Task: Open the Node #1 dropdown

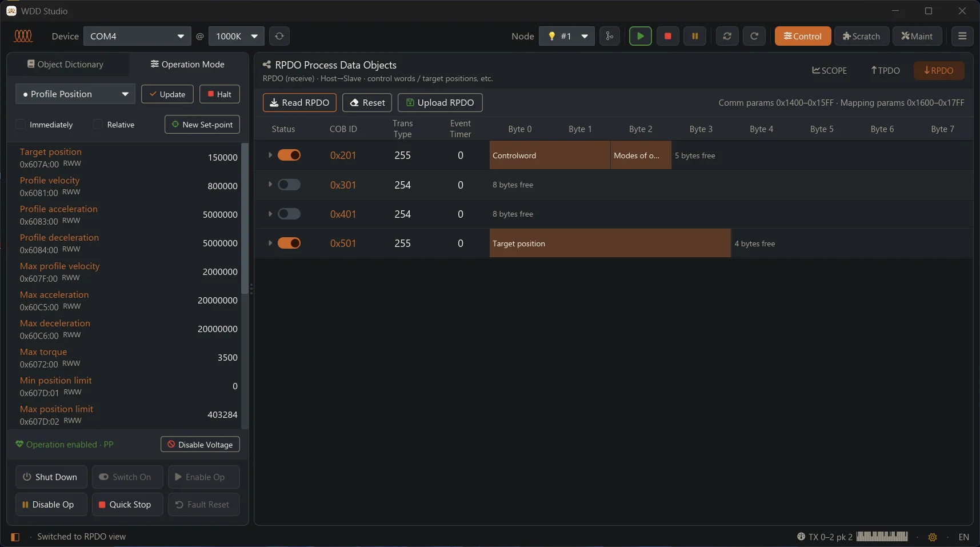Action: (567, 36)
